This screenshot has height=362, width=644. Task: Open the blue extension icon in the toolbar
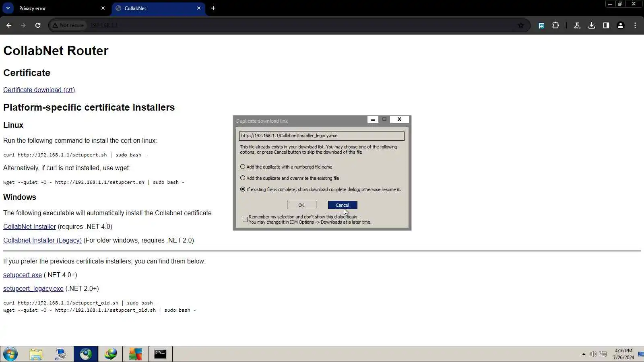click(x=541, y=25)
